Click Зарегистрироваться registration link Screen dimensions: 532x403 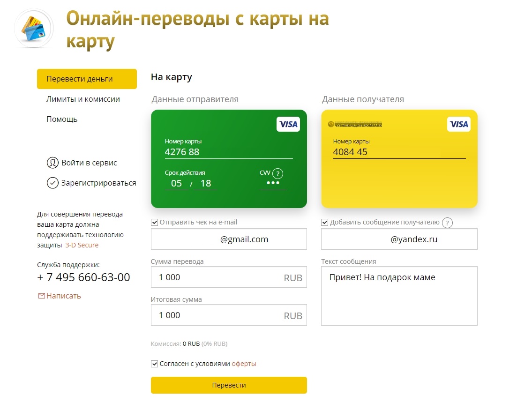[98, 183]
